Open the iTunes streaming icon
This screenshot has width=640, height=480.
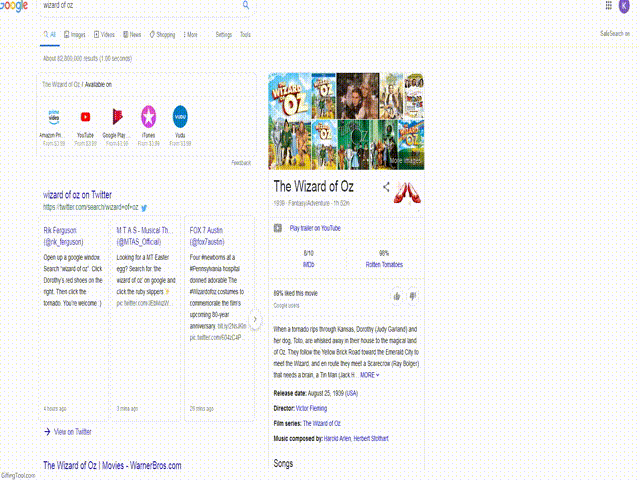[148, 116]
